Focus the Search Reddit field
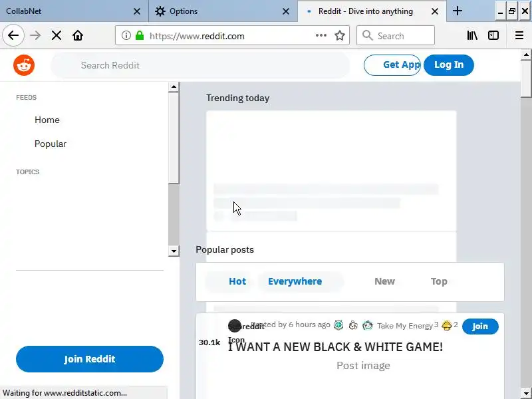 (x=200, y=65)
